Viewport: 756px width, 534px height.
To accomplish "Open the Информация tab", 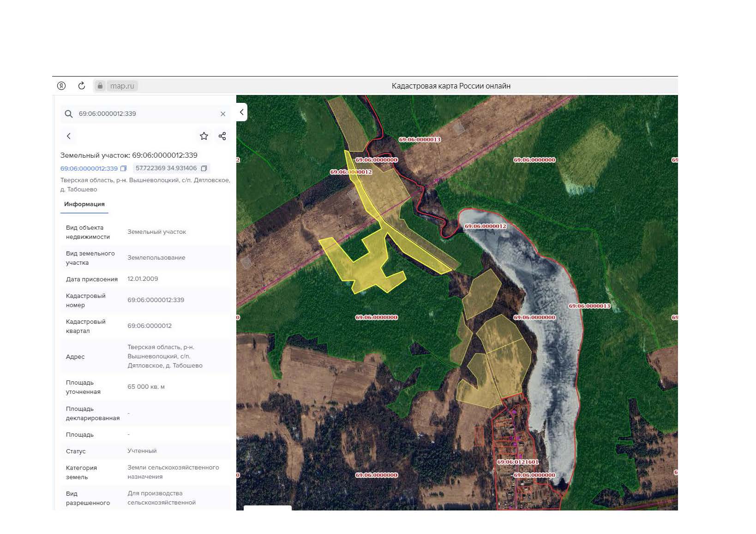I will [x=84, y=204].
